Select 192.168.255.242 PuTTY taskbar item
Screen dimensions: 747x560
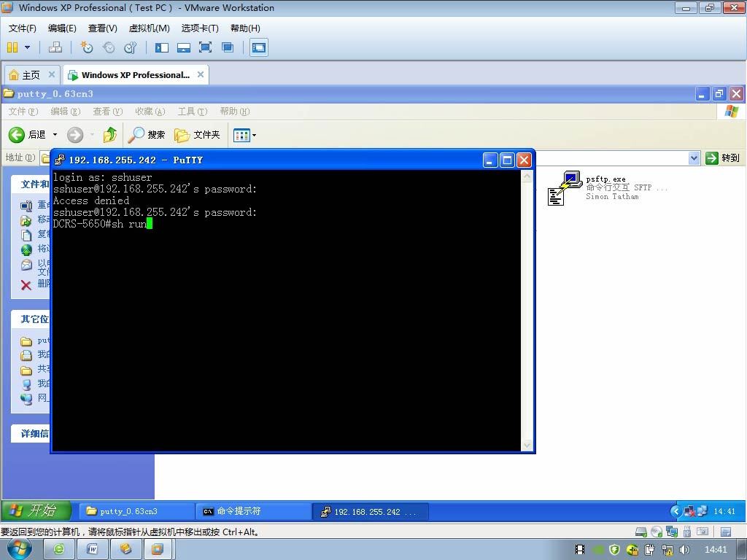(370, 511)
